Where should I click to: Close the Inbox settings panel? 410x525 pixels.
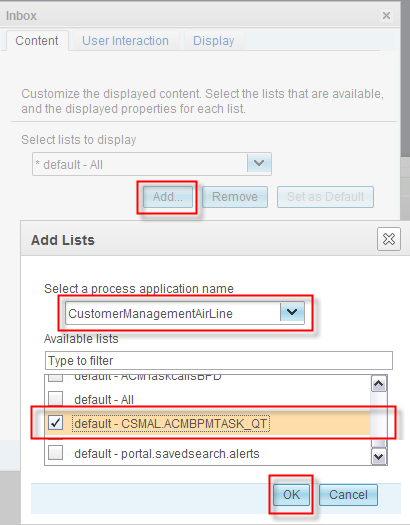pyautogui.click(x=386, y=15)
